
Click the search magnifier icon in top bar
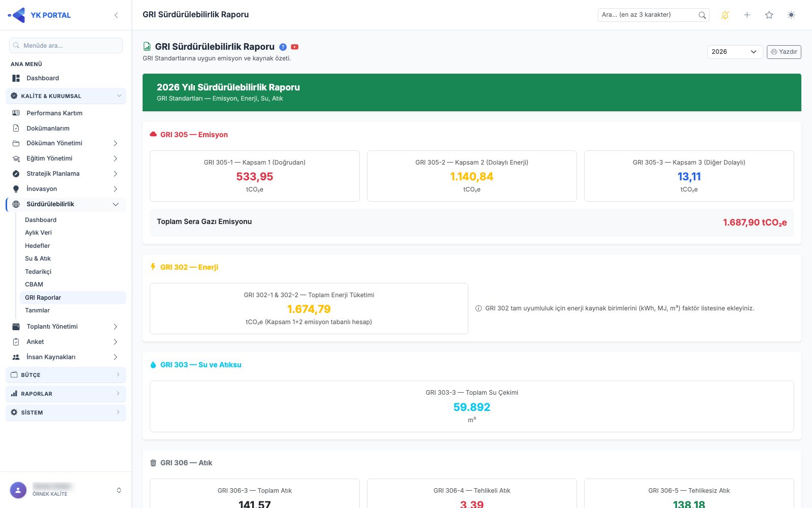tap(702, 15)
